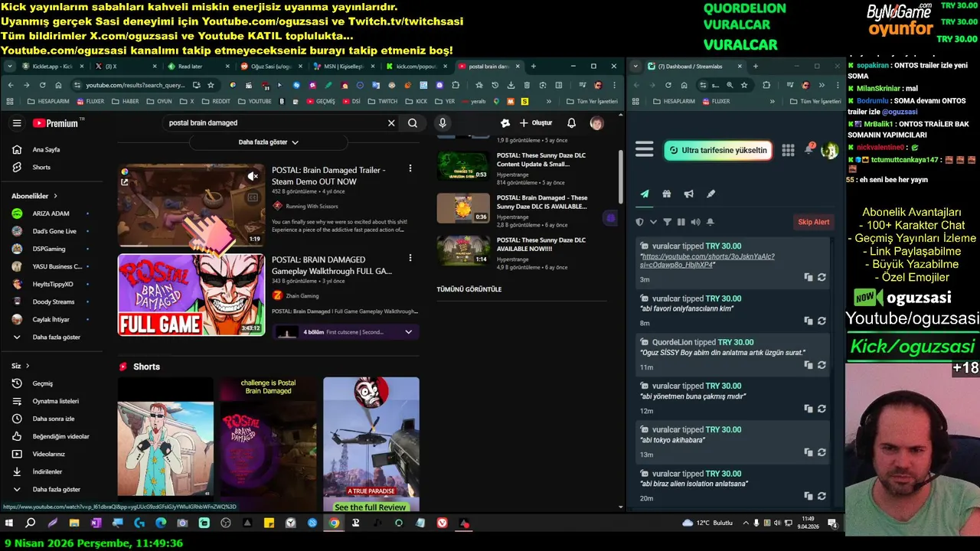Screen dimensions: 980x551
Task: Open the YouTube hamburger guide menu
Action: click(x=17, y=122)
